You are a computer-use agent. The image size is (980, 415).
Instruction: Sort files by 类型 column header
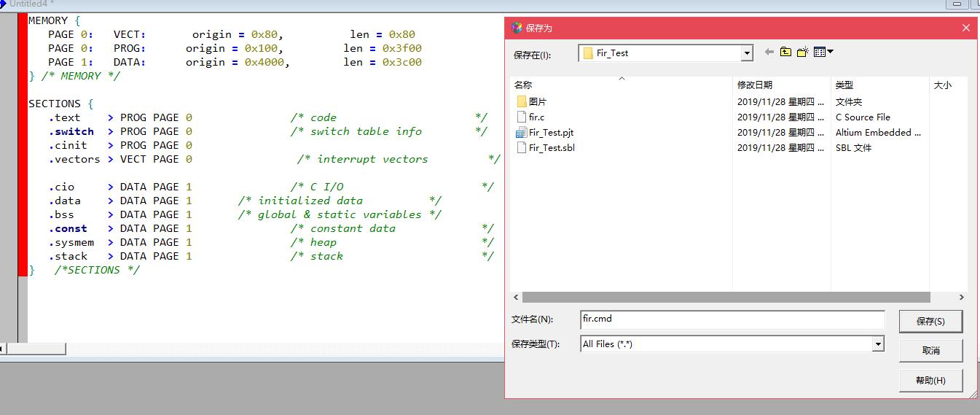(x=844, y=85)
